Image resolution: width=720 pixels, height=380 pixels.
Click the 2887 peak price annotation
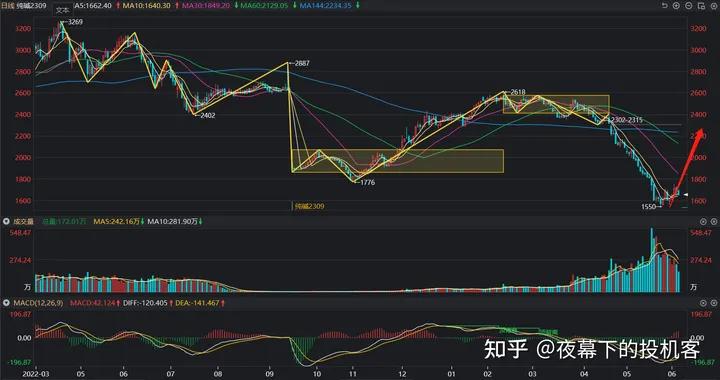[302, 63]
